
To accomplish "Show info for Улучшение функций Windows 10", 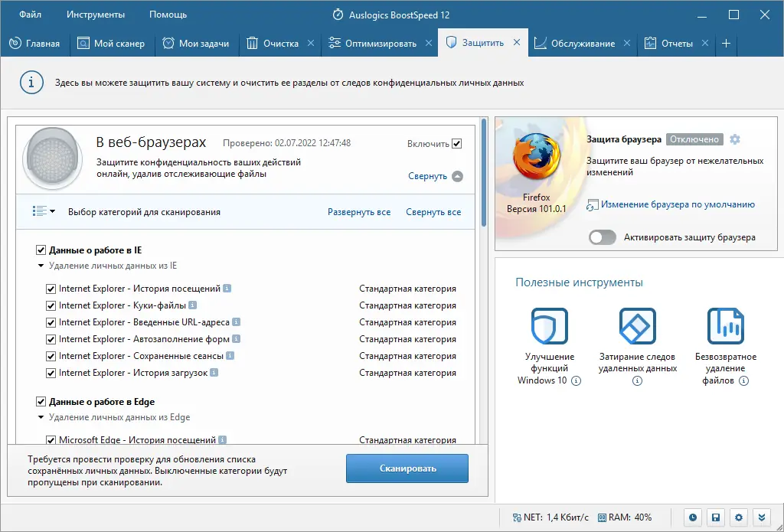I will [x=576, y=381].
